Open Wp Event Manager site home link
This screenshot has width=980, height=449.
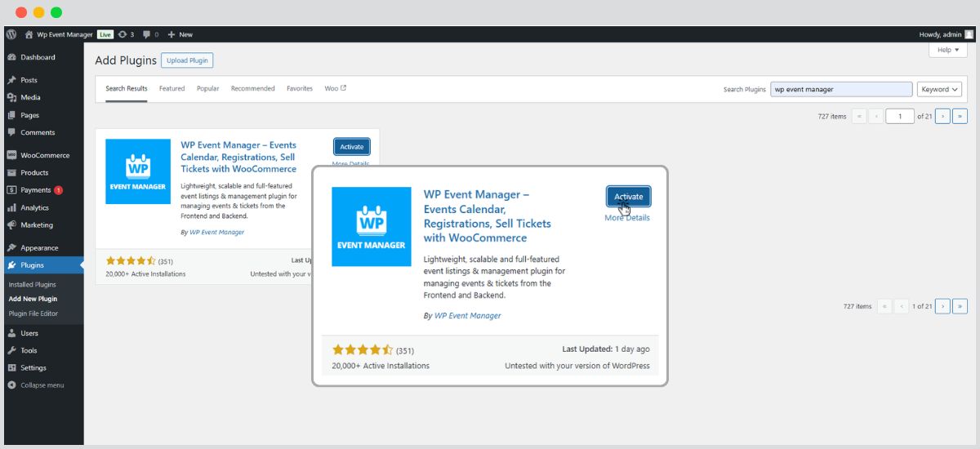click(60, 34)
